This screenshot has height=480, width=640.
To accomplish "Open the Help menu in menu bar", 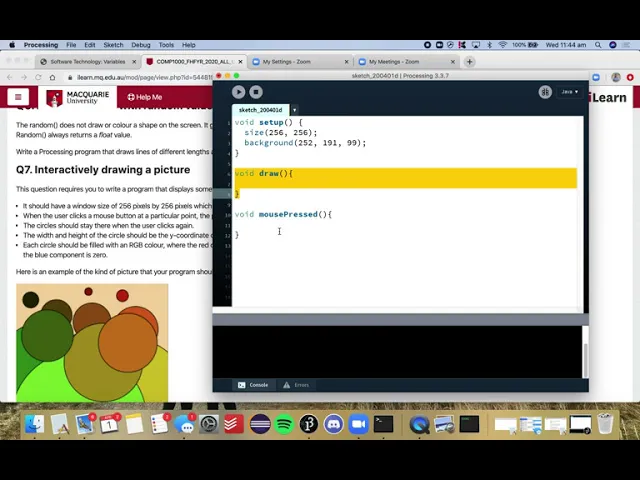I will 189,45.
